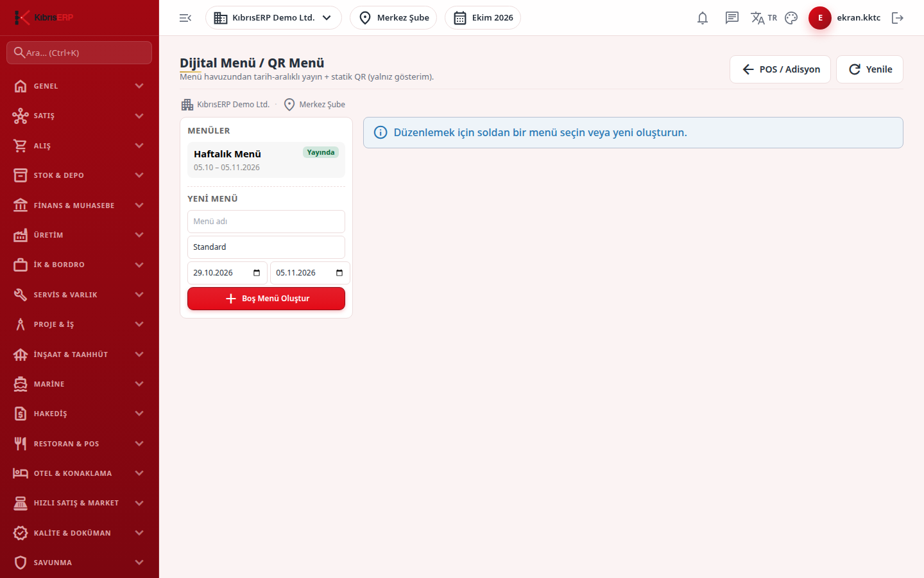924x578 pixels.
Task: Expand the FİNANS & MUHASEBE section
Action: point(80,206)
